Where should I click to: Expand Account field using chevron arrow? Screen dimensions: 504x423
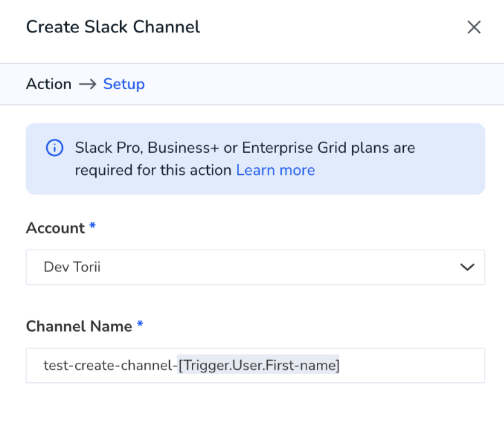pyautogui.click(x=467, y=267)
